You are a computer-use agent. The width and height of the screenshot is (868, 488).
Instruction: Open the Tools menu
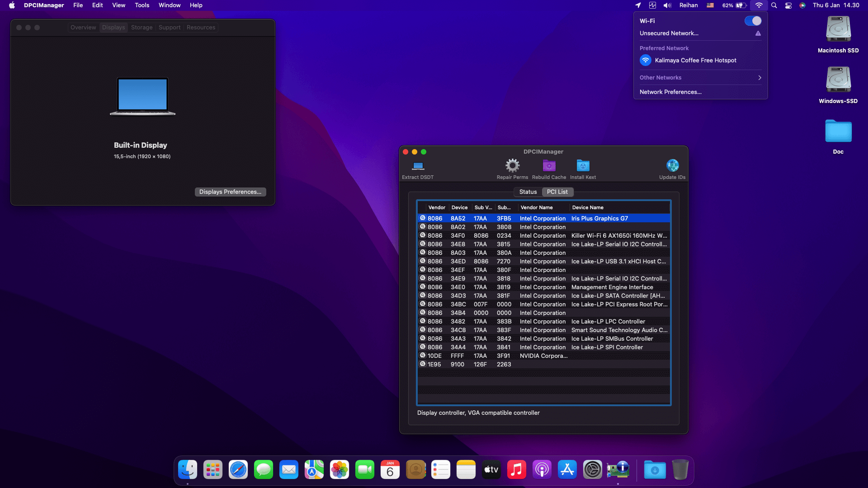[x=142, y=5]
